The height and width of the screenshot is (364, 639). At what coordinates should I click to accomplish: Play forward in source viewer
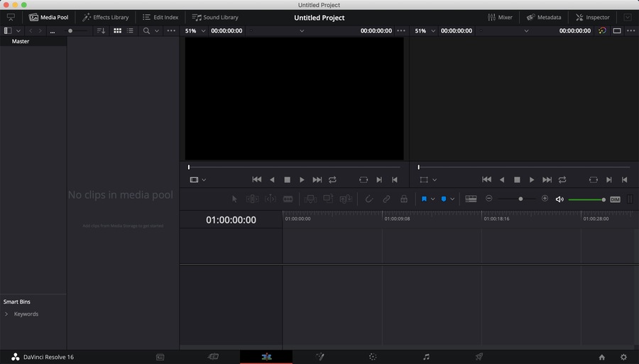302,180
